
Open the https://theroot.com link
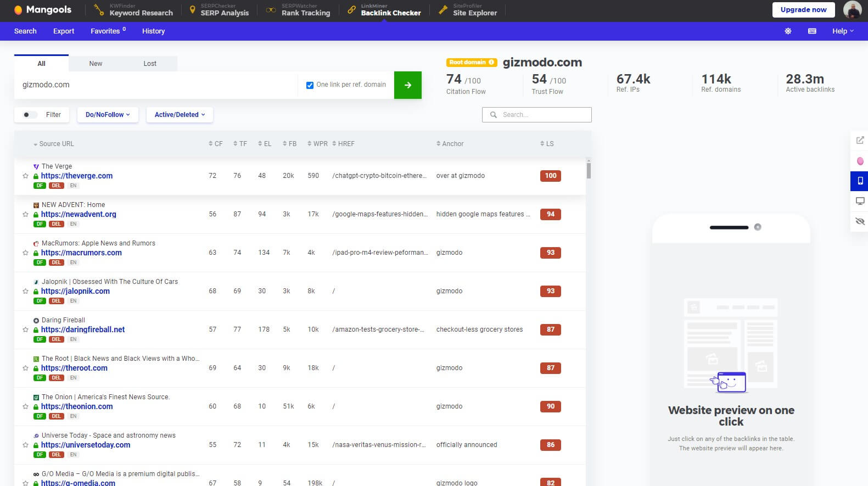click(74, 368)
